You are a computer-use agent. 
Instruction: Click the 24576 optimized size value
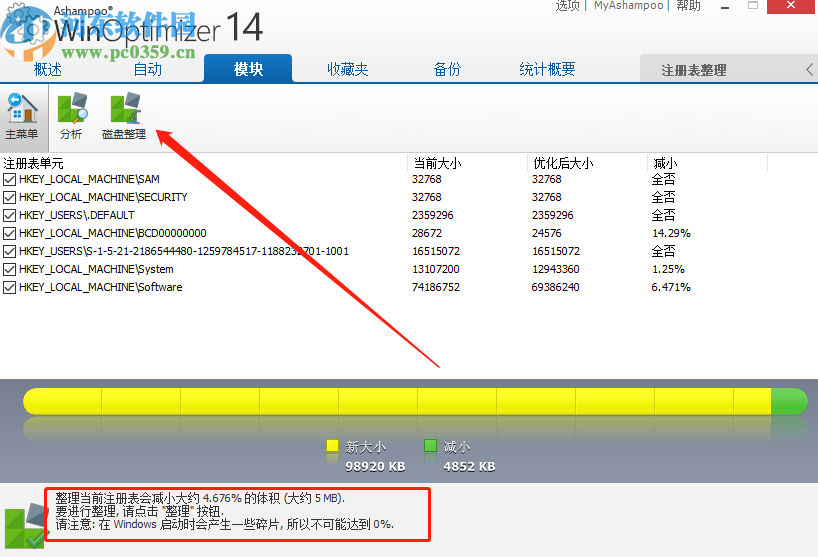(x=546, y=233)
